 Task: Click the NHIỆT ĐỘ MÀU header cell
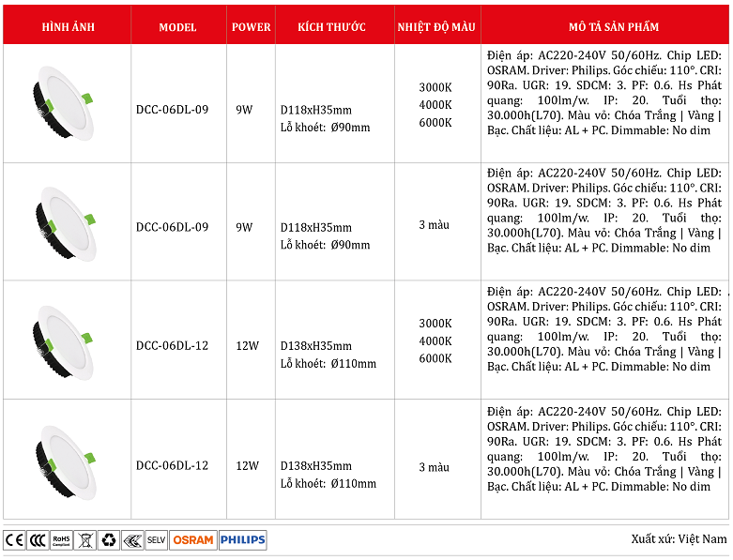coord(436,27)
